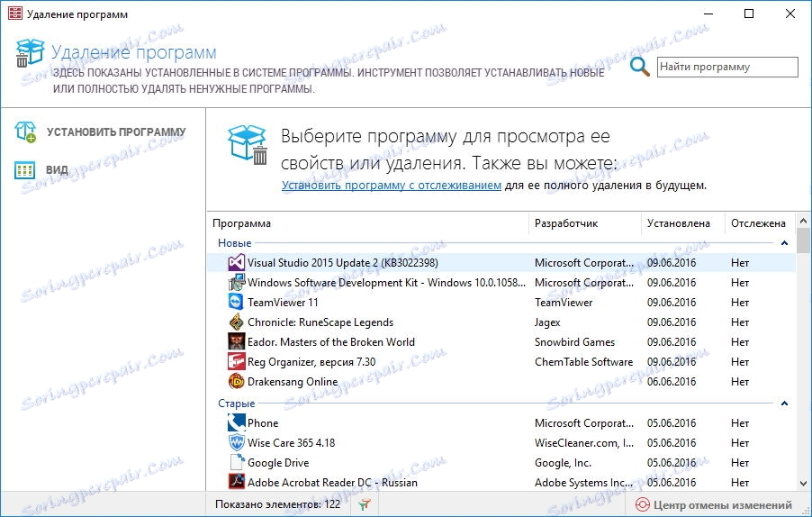Click the 'Старые' group label
The width and height of the screenshot is (812, 517).
(236, 403)
